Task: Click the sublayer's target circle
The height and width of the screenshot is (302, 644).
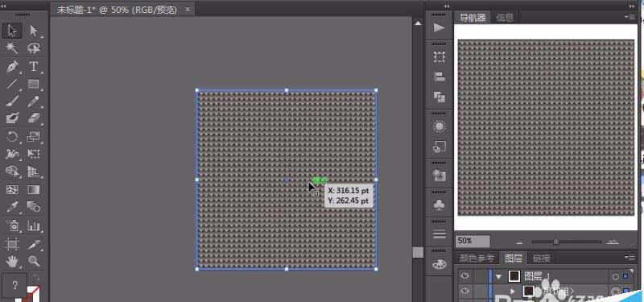Action: click(x=615, y=292)
